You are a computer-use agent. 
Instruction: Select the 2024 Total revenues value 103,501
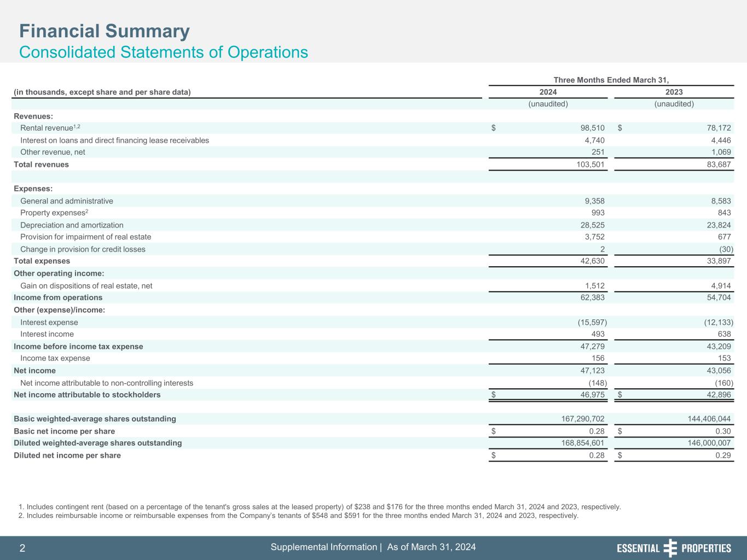click(590, 165)
